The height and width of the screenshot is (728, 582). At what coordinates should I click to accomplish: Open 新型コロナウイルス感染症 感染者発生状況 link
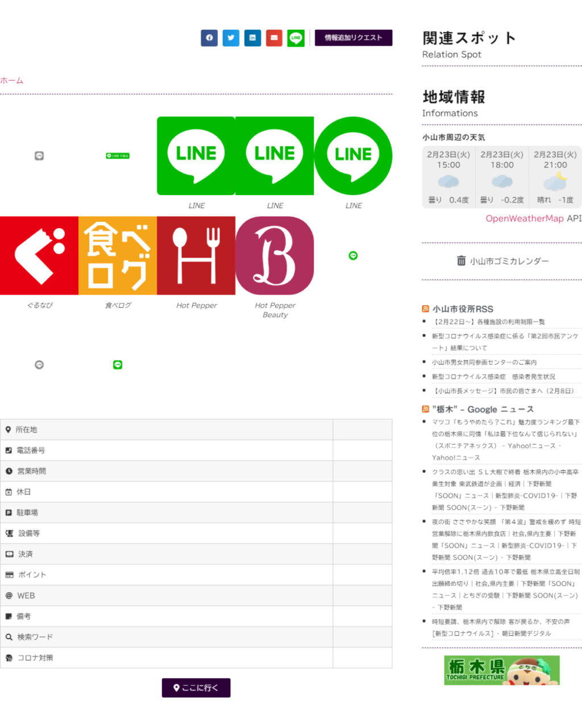(x=493, y=377)
